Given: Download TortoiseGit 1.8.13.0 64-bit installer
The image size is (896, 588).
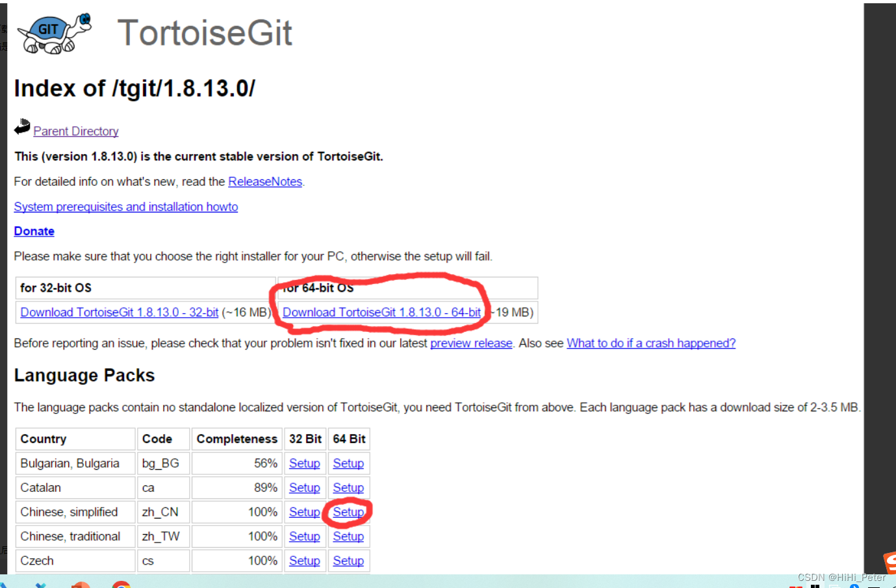Looking at the screenshot, I should 382,313.
